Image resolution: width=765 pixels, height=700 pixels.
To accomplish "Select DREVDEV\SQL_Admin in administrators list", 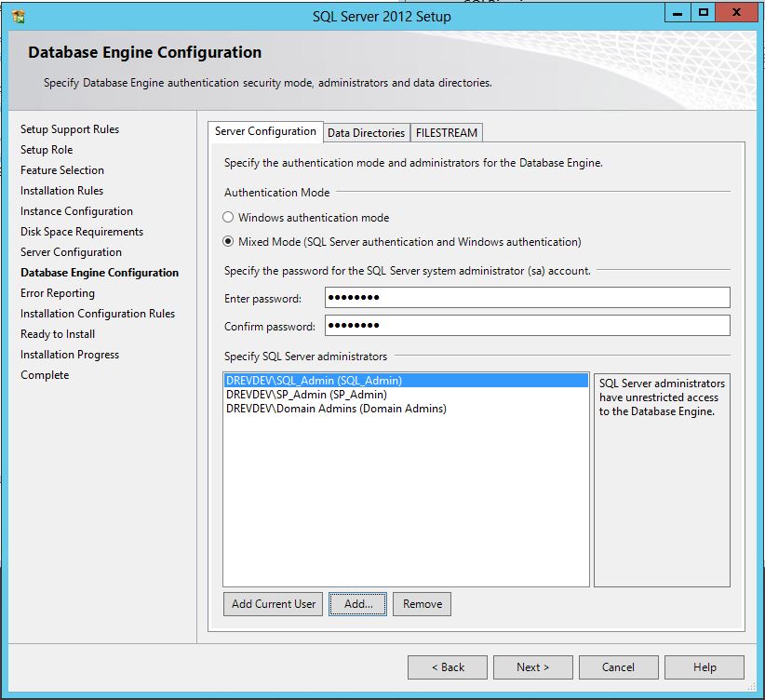I will [406, 381].
